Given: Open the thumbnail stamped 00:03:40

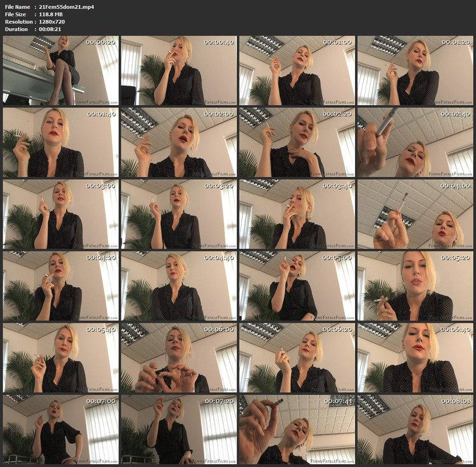Looking at the screenshot, I should 297,214.
